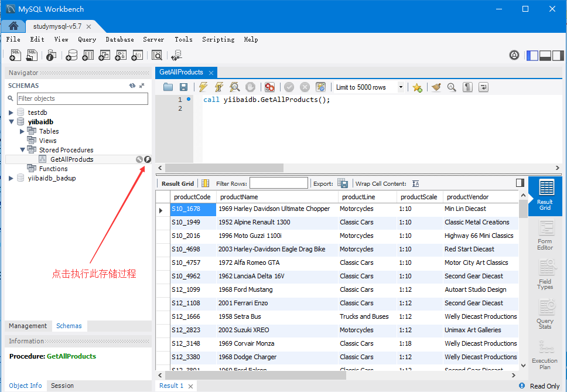
Task: Expand the Tables folder under yiibaidb
Action: tap(22, 131)
